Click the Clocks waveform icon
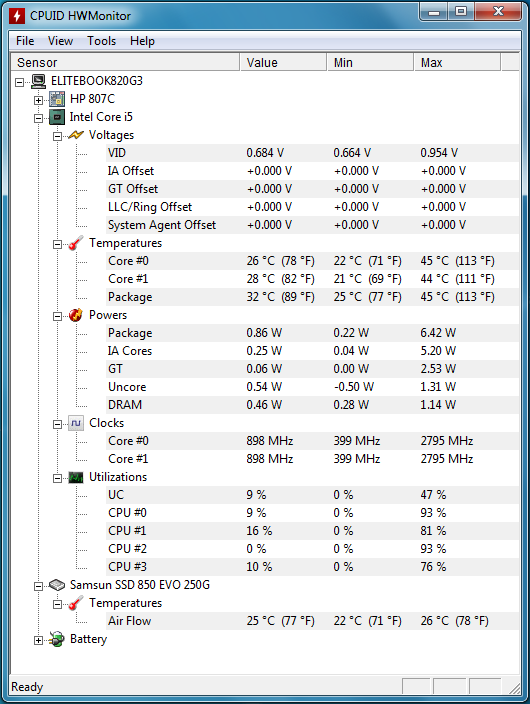 (76, 423)
